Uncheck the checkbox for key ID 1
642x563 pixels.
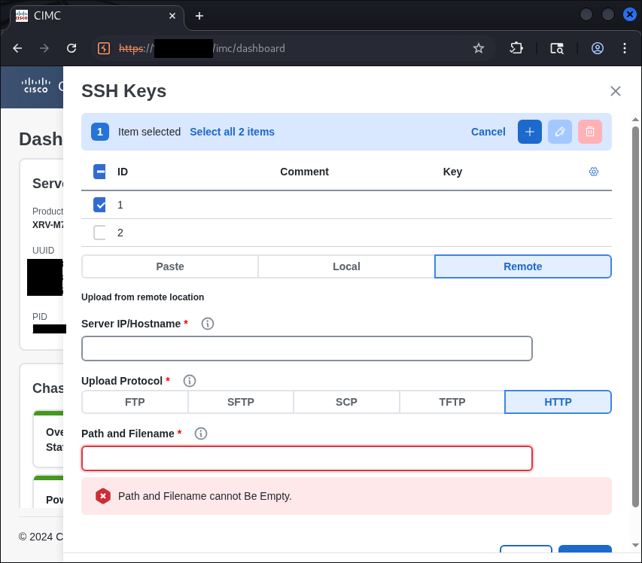pos(99,205)
